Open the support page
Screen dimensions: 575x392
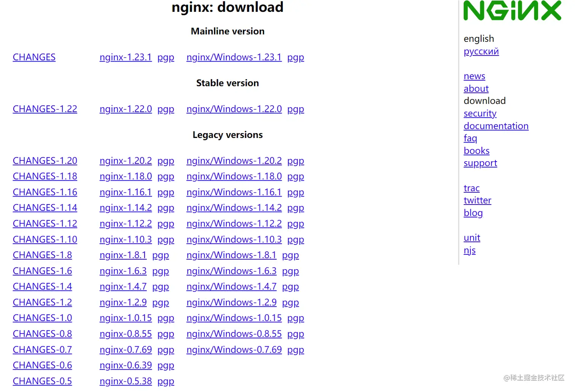(480, 163)
